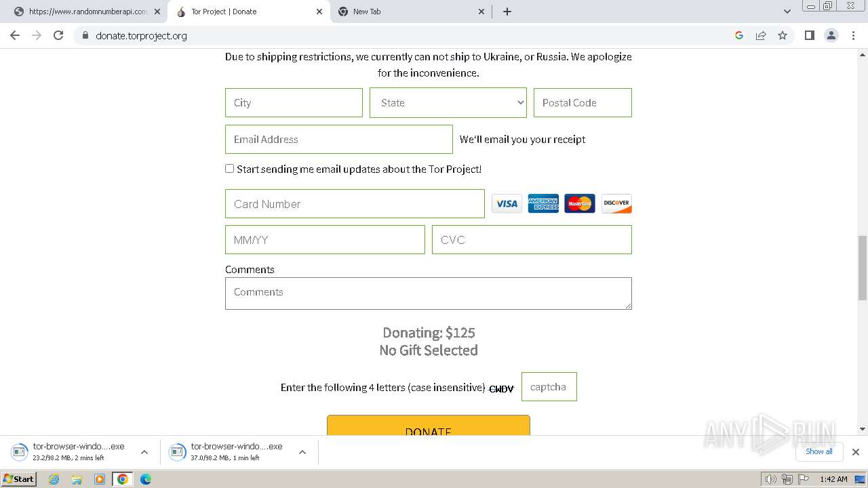Click the Card Number field
The image size is (868, 488).
(x=355, y=203)
